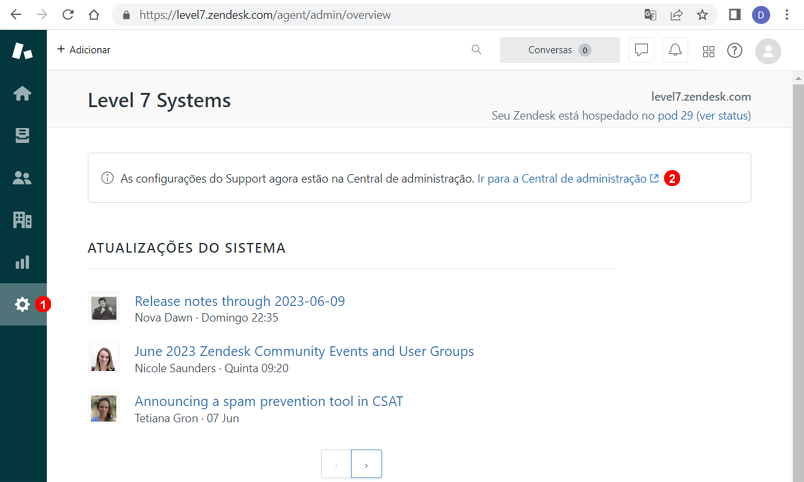
Task: Open June 2023 Zendesk Community Events article
Action: pyautogui.click(x=304, y=351)
